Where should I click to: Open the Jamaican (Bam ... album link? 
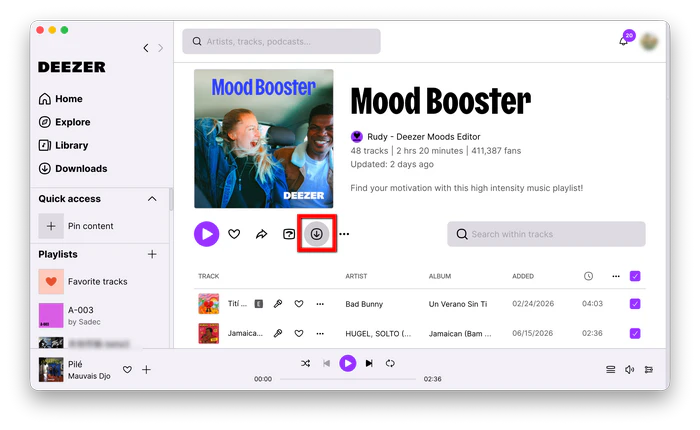(460, 334)
